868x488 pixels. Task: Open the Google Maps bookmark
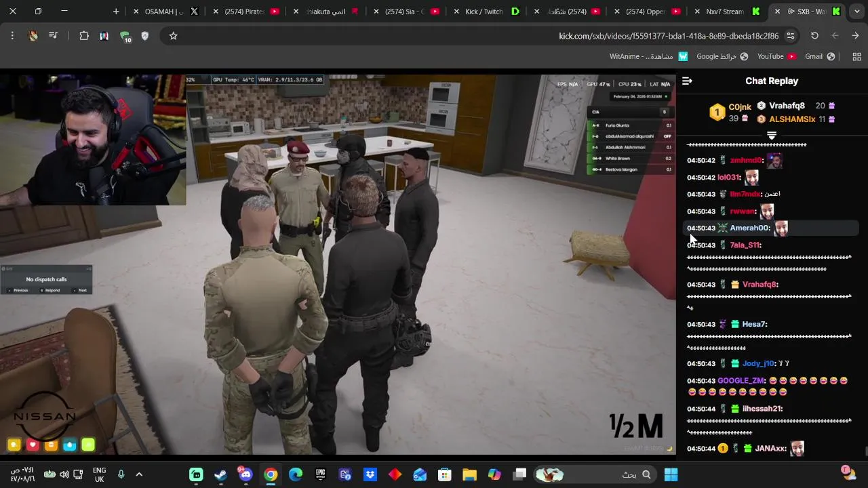722,56
